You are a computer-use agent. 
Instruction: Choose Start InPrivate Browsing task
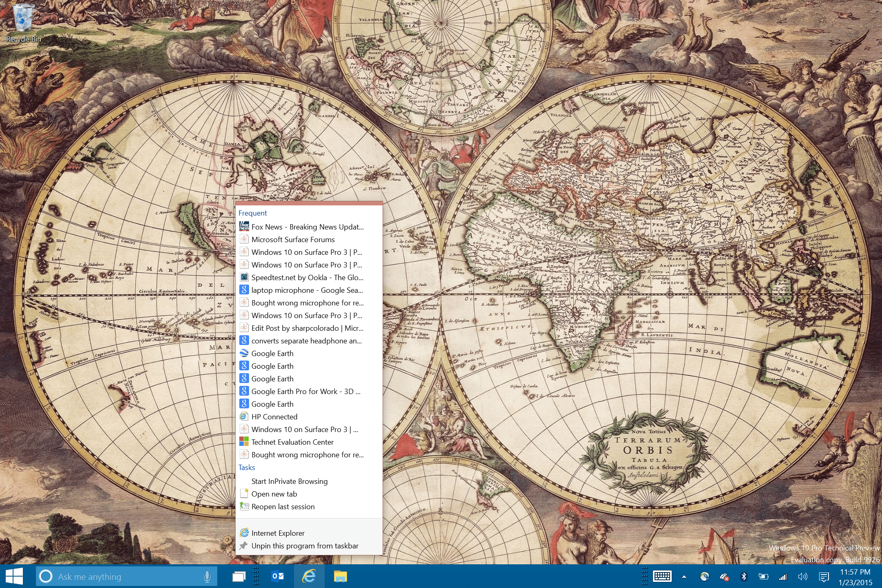(x=309, y=481)
